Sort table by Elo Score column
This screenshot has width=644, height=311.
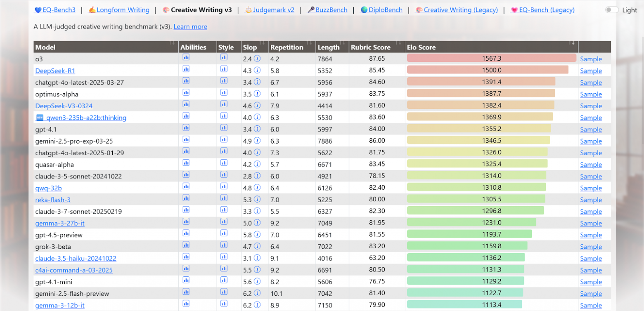pos(421,47)
